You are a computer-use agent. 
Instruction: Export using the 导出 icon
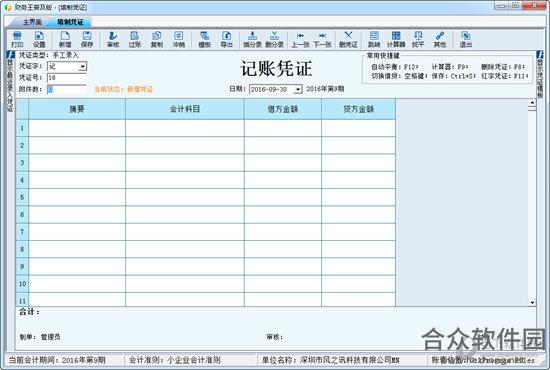coord(226,39)
